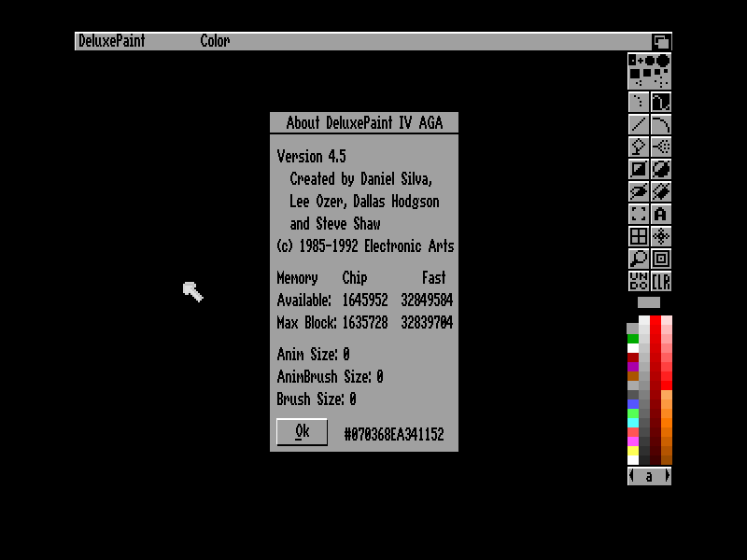
Task: Pick the yellow palette swatch
Action: tap(633, 451)
